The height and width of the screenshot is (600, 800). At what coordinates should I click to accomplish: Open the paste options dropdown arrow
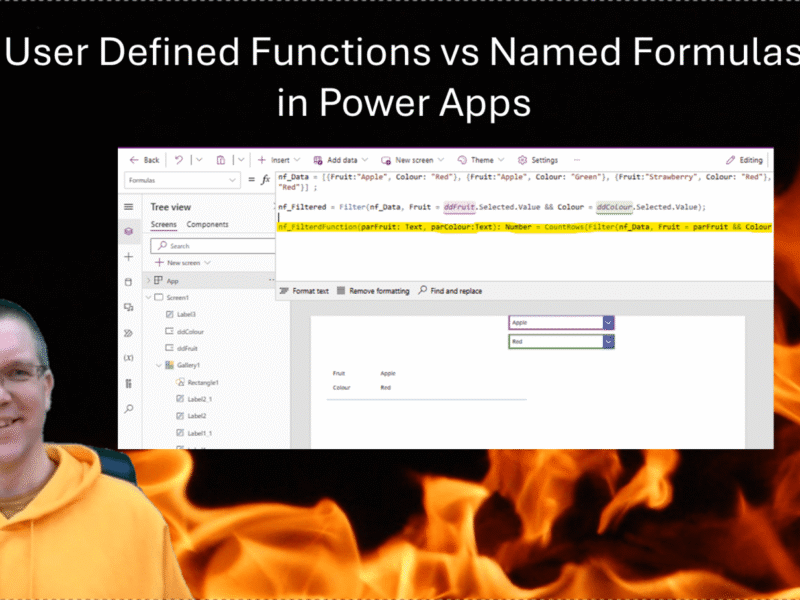(241, 160)
